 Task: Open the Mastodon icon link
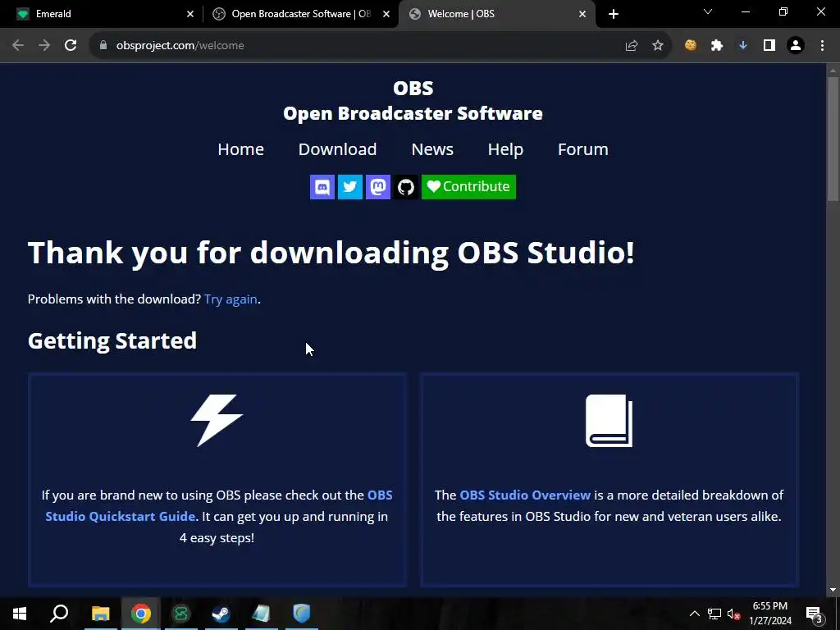pyautogui.click(x=377, y=187)
